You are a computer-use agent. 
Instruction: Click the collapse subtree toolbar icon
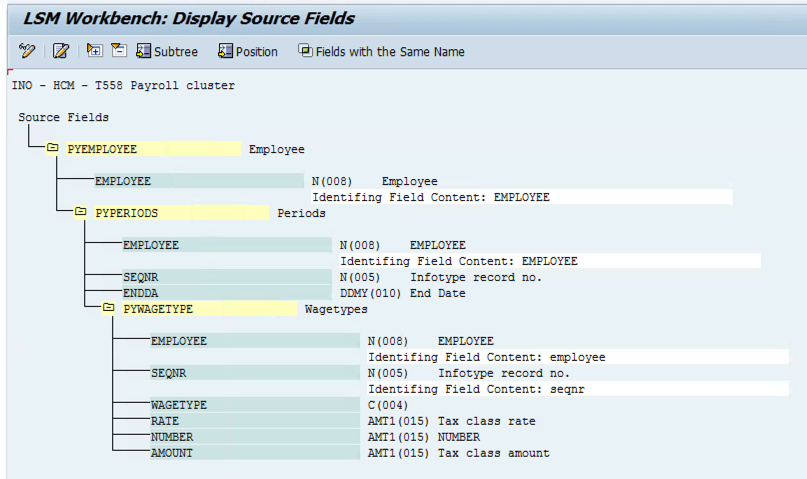point(119,50)
